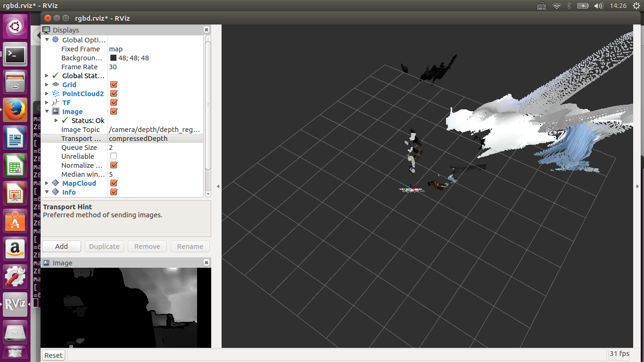This screenshot has height=362, width=644.
Task: Disable the Grid display checkbox
Action: pos(114,85)
